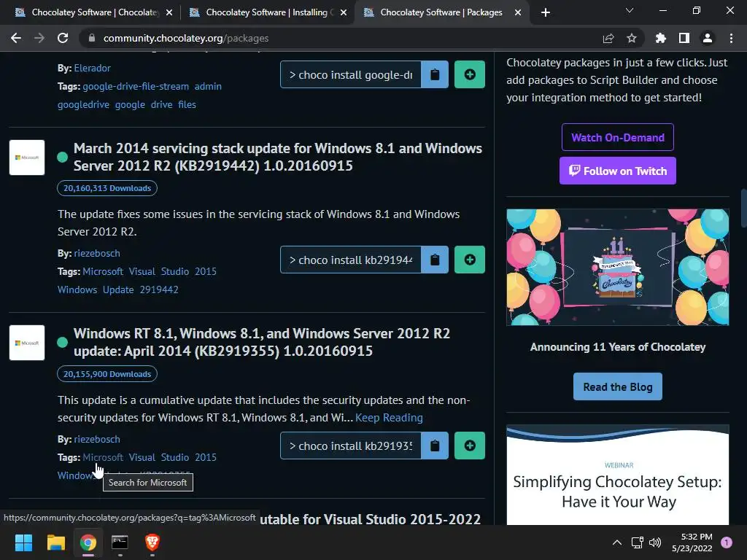Screen dimensions: 747x560
Task: Click the address bar URL
Action: [x=186, y=38]
